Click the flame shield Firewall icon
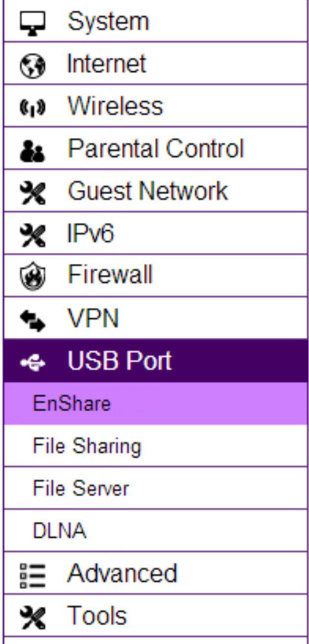 33,278
